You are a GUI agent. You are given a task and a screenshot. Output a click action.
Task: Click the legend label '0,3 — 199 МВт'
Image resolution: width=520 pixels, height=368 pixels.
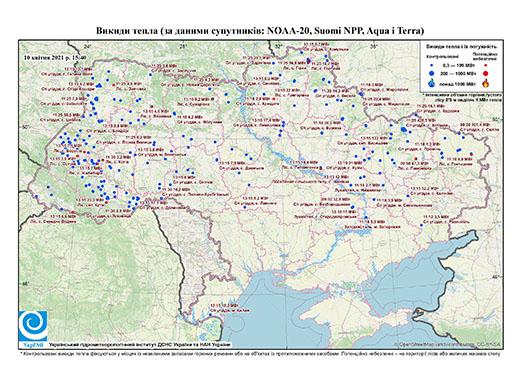pyautogui.click(x=458, y=66)
